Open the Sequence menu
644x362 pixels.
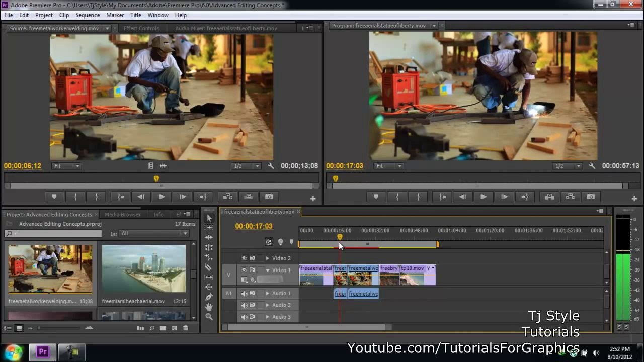(x=88, y=15)
